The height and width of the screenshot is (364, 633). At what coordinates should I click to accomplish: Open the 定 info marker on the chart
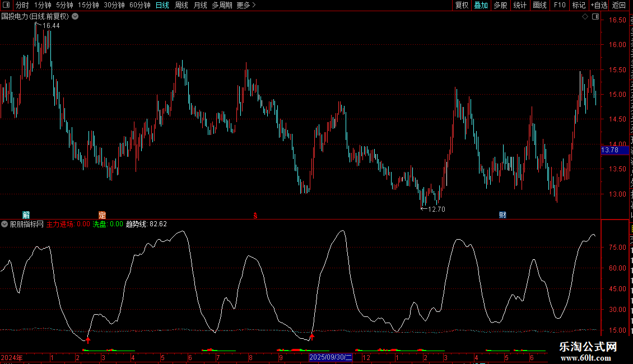coord(102,214)
